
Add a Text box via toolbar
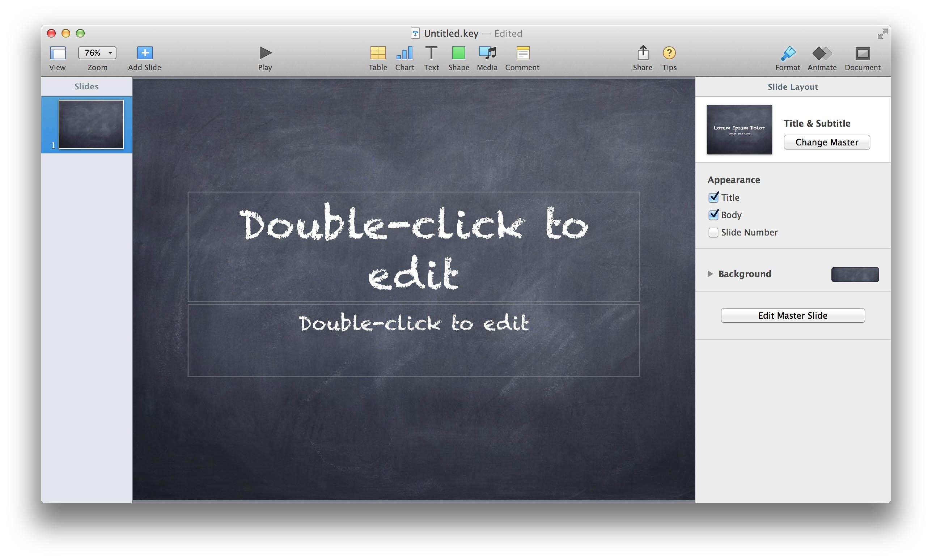[x=431, y=53]
